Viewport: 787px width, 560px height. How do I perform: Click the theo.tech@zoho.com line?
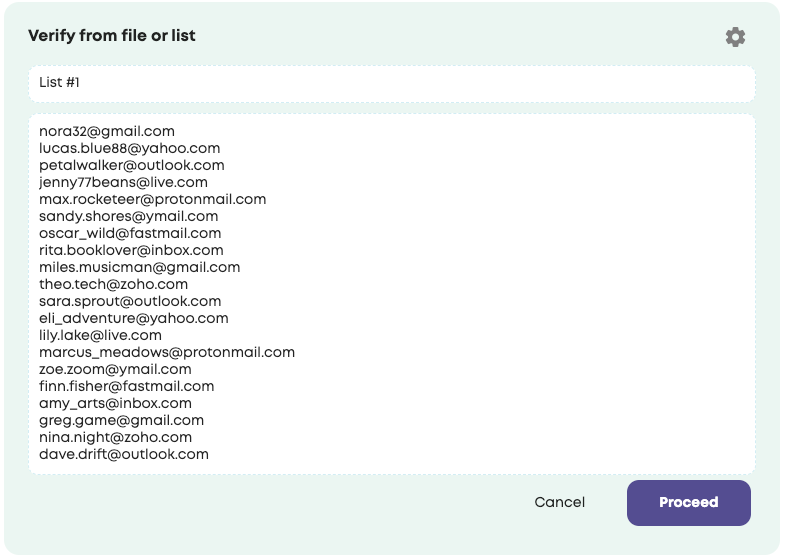point(113,284)
